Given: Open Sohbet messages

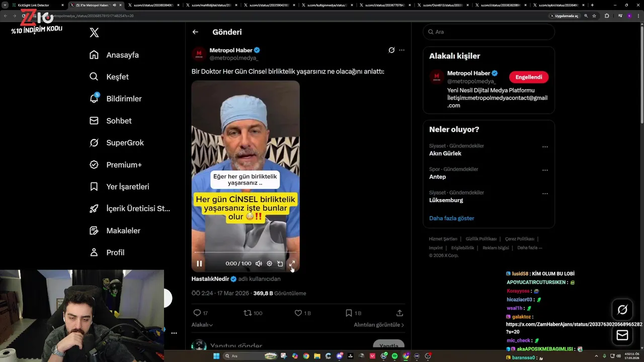Looking at the screenshot, I should [x=110, y=121].
